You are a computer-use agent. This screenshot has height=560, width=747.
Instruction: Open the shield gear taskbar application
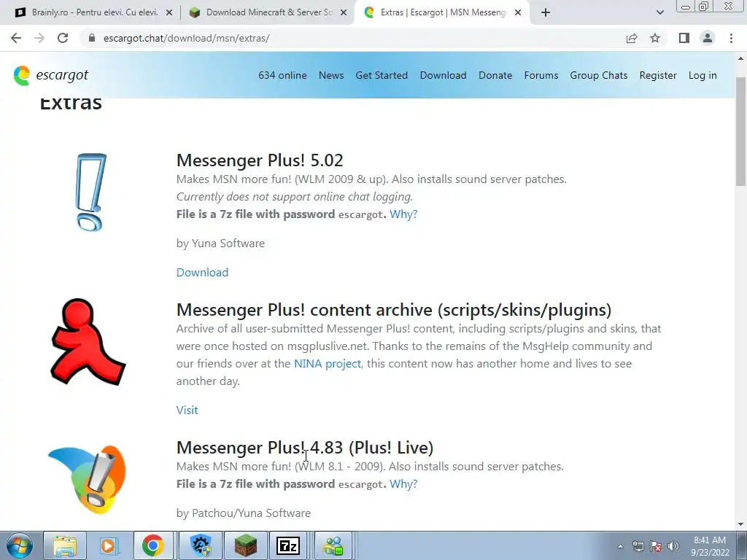tap(201, 545)
